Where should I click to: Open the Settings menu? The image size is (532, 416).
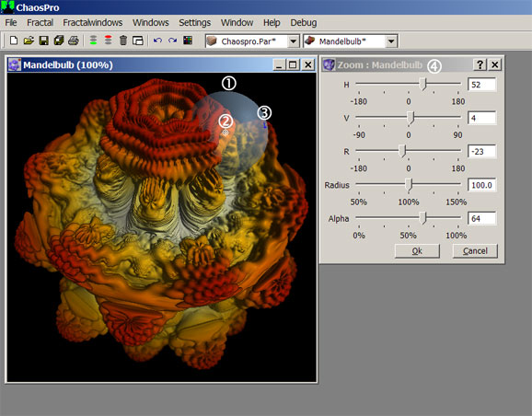195,23
